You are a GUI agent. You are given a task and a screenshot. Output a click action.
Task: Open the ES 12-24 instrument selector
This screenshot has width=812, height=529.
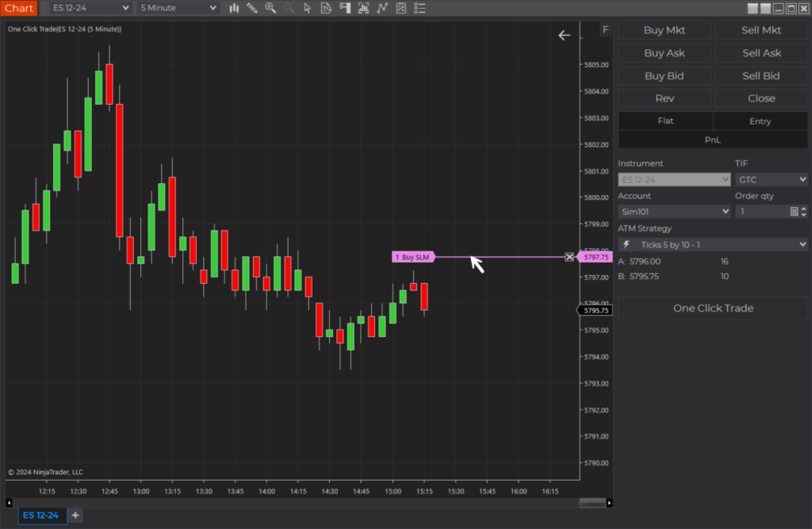tap(90, 8)
